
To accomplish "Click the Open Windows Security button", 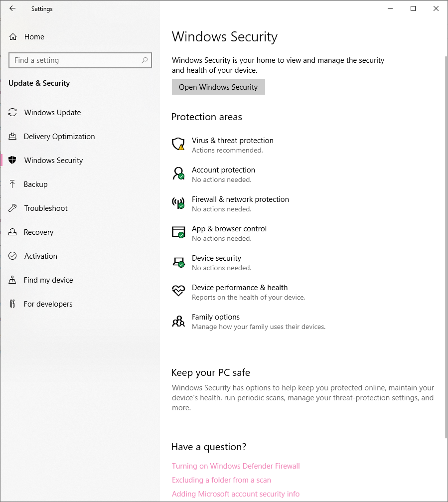I will (x=218, y=87).
